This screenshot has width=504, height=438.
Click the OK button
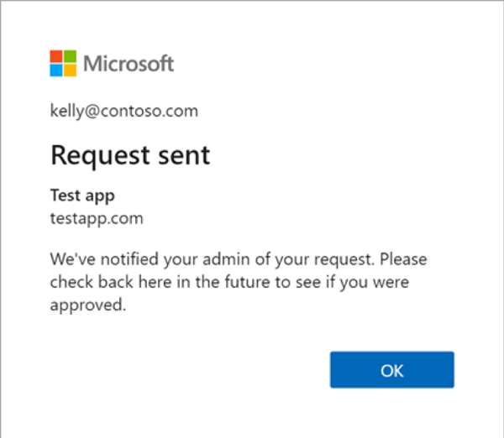(391, 369)
